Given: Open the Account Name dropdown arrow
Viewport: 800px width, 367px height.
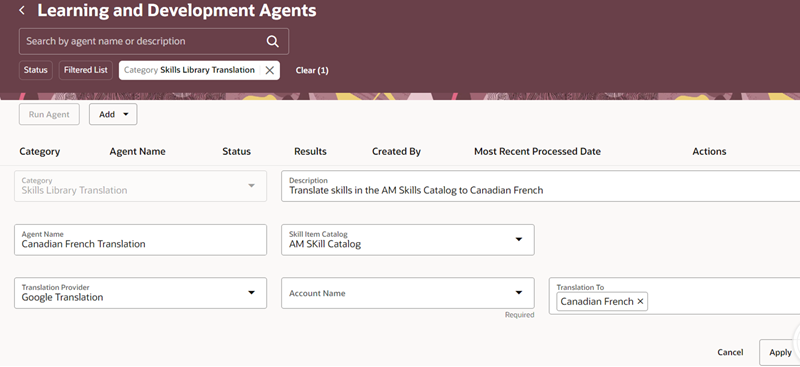Looking at the screenshot, I should 519,292.
